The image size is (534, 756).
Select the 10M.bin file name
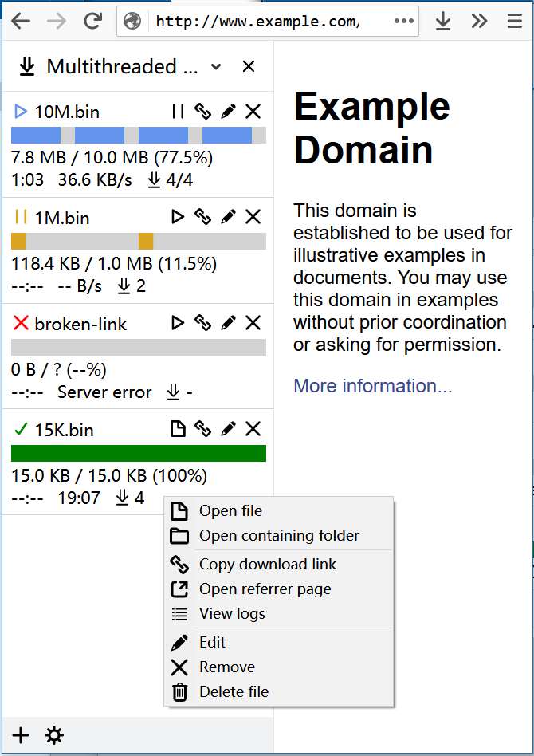tap(67, 112)
